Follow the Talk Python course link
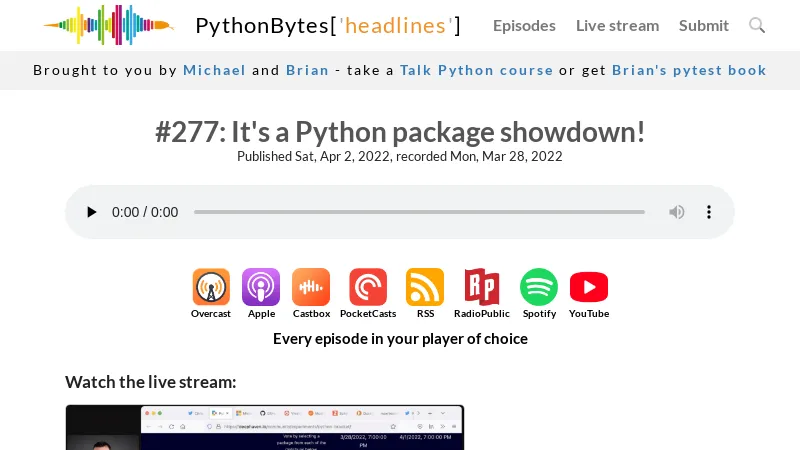800x450 pixels. [x=476, y=70]
